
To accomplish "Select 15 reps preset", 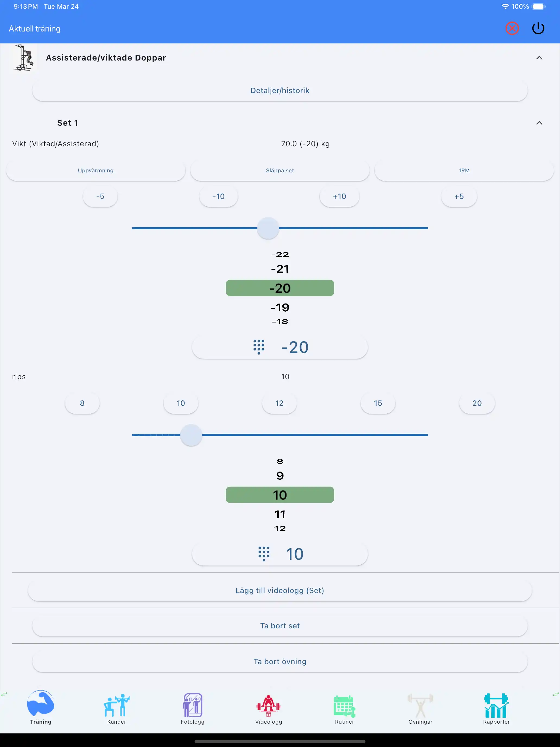I will (x=378, y=403).
